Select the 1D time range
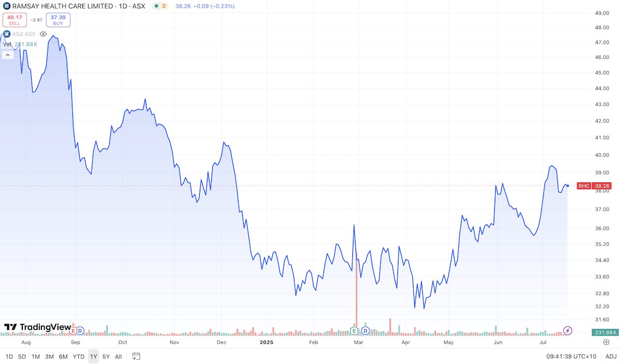 (x=9, y=356)
